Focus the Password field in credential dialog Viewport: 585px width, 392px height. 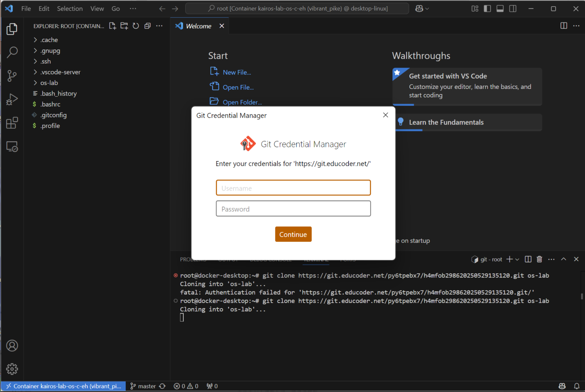tap(293, 209)
